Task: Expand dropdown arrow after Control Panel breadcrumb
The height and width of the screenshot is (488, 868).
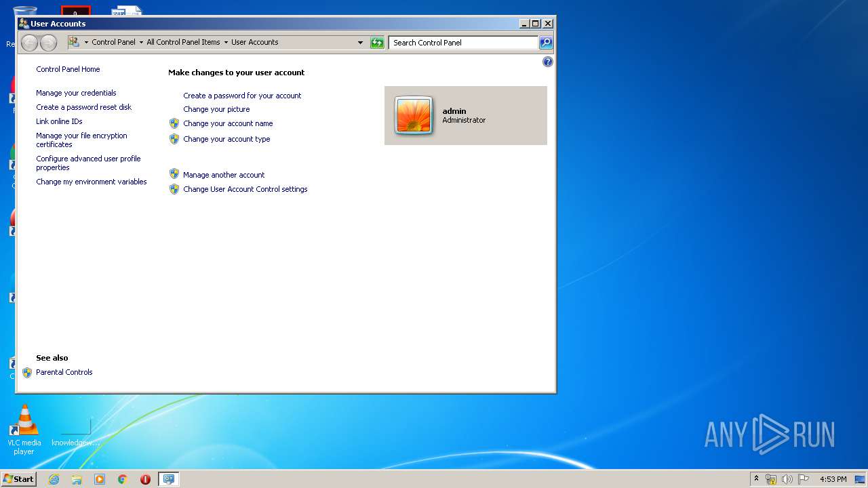Action: 141,42
